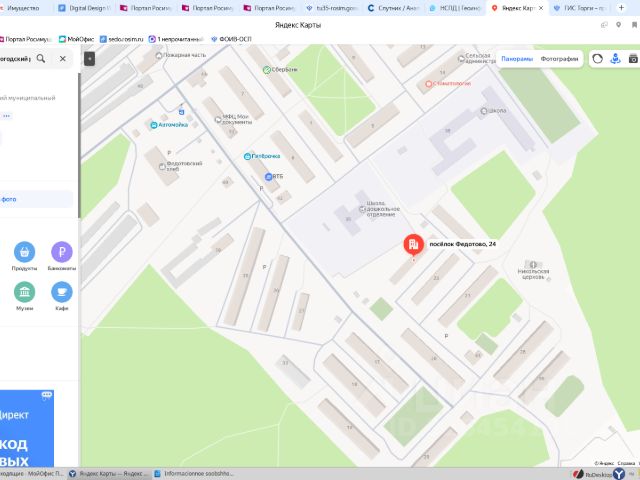Viewport: 640px width, 480px height.
Task: Open the Кафе category icon
Action: click(62, 292)
